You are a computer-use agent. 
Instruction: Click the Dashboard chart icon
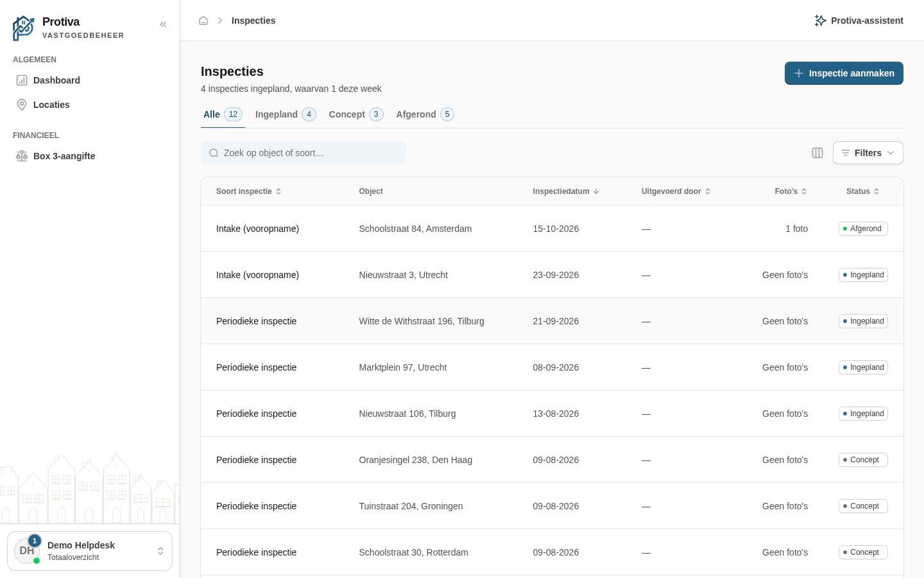click(x=22, y=80)
